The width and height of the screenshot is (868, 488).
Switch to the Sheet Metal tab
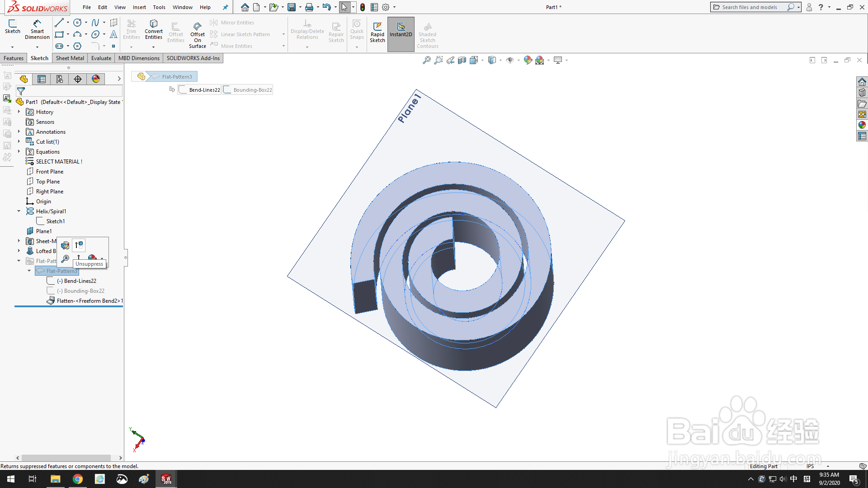click(x=70, y=58)
